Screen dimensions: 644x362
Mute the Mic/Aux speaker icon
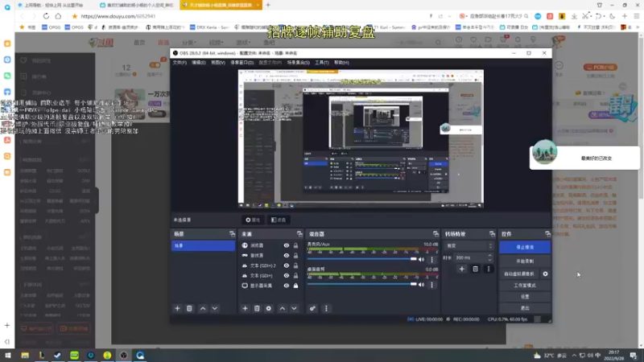click(x=421, y=259)
